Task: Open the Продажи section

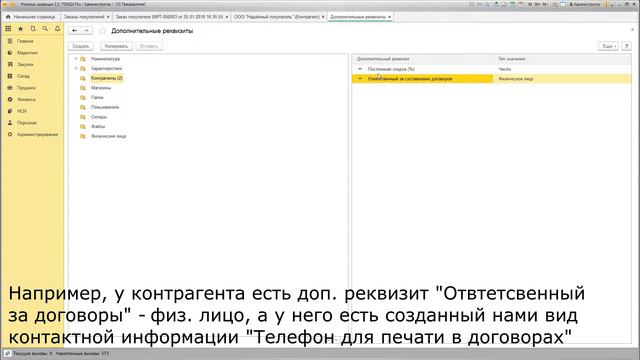Action: pos(26,88)
